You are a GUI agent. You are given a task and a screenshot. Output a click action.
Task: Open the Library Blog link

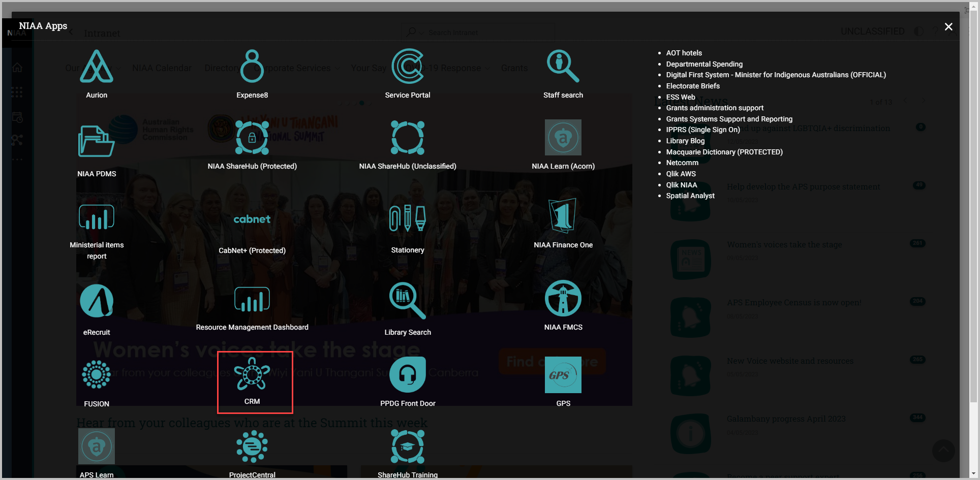pyautogui.click(x=685, y=141)
